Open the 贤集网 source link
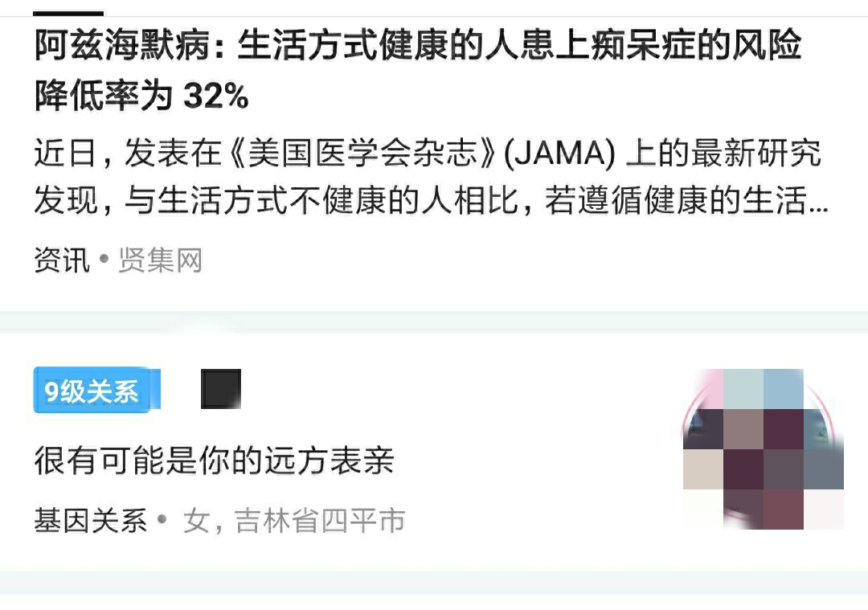The image size is (868, 610). (161, 260)
